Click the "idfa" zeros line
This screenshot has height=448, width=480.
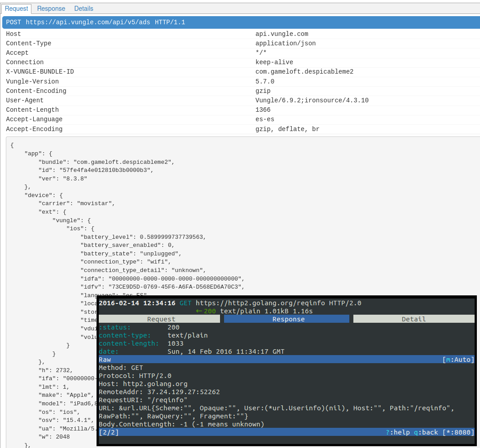(x=162, y=279)
